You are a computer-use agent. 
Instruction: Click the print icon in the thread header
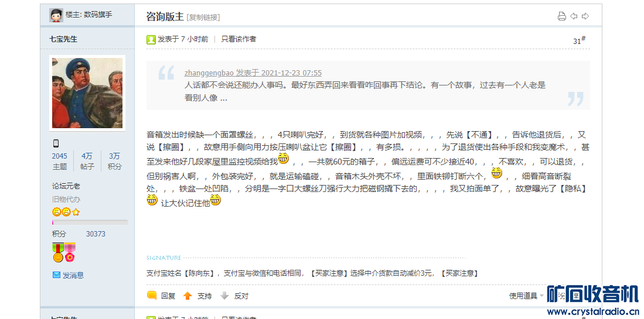click(x=561, y=16)
